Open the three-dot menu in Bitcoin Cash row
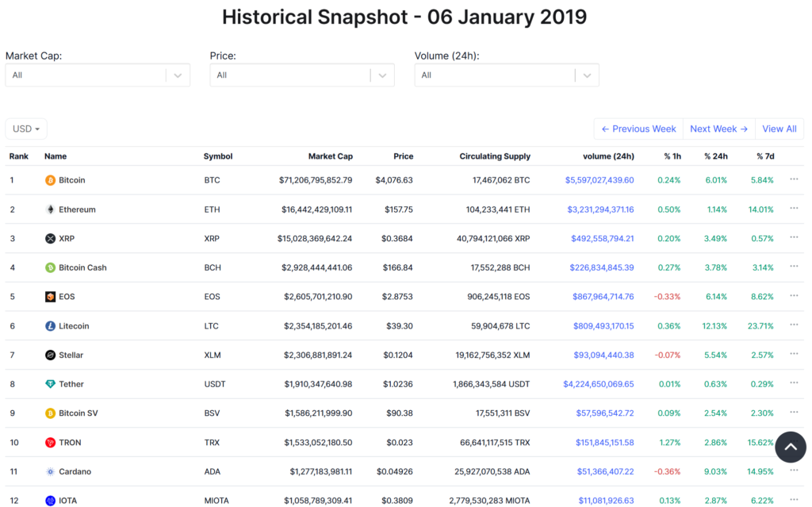The height and width of the screenshot is (507, 812). 794,267
